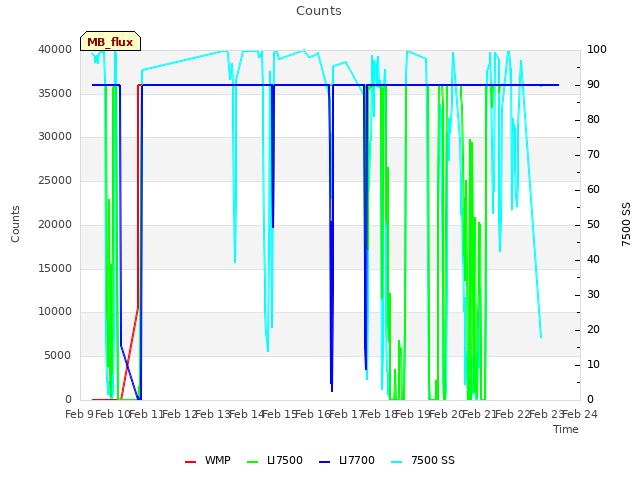Image resolution: width=640 pixels, height=480 pixels.
Task: Click the left axis label 'Counts'
Action: tap(15, 224)
